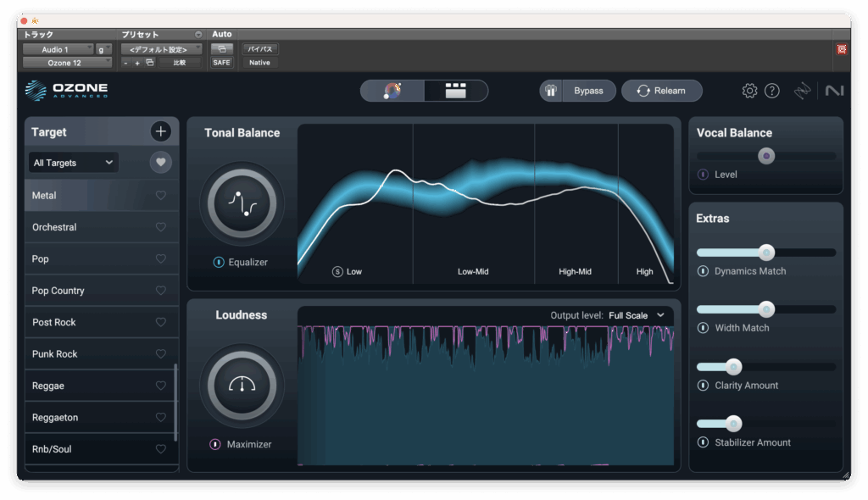
Task: Favorite the Pop target heart
Action: pos(161,259)
